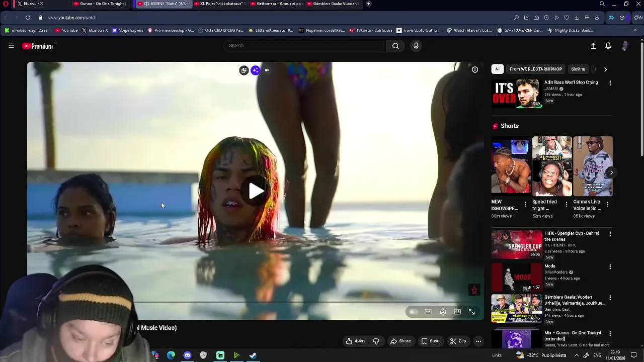Open YouTube notifications bell

pyautogui.click(x=608, y=46)
